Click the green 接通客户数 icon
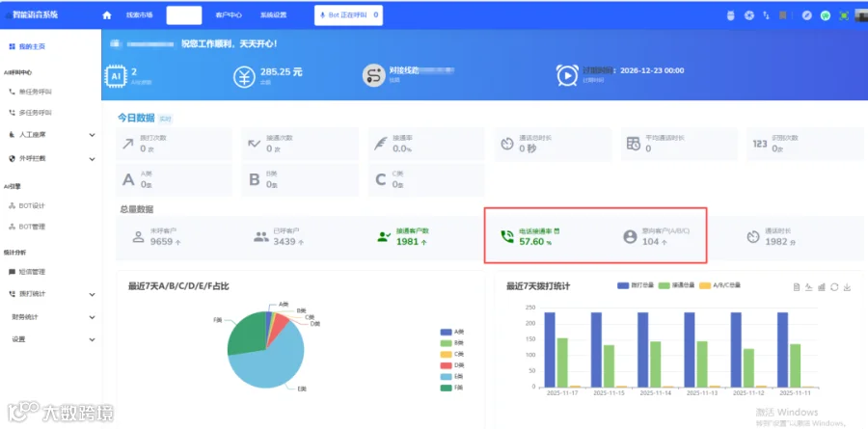Viewport: 868px width, 429px height. [384, 237]
